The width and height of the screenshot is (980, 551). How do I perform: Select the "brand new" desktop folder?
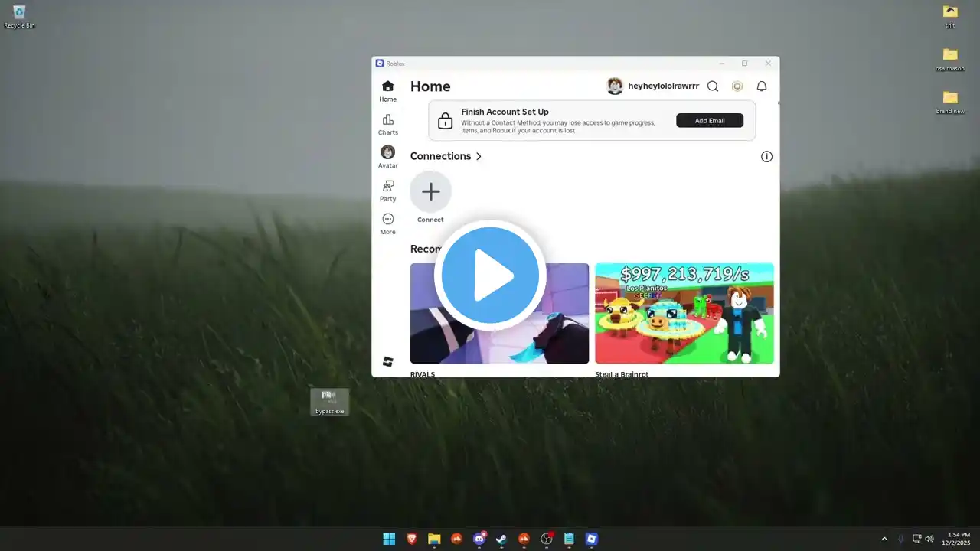[x=950, y=102]
